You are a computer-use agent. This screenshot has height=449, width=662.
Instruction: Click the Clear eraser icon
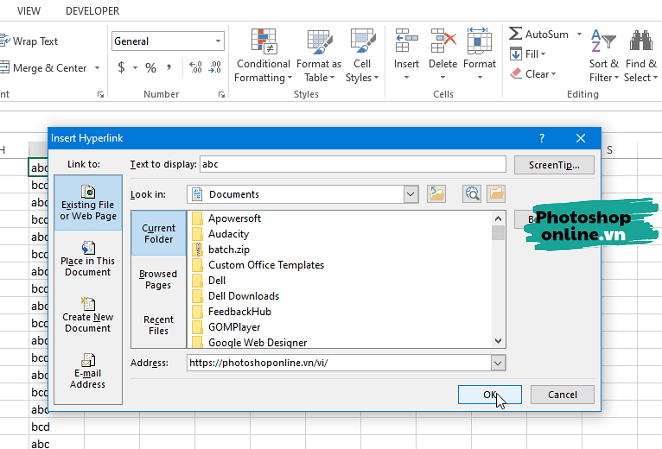click(516, 74)
